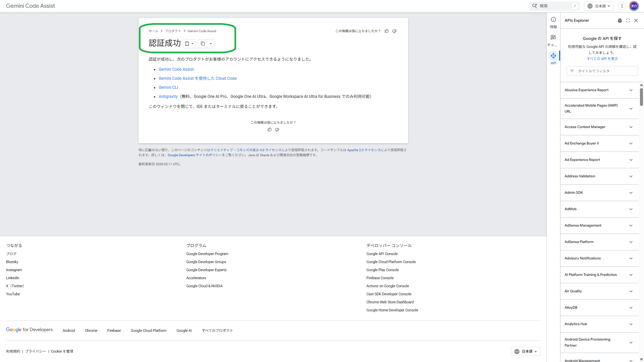Screen dimensions: 644x362
Task: Open the three-dot more options menu
Action: 622,6
